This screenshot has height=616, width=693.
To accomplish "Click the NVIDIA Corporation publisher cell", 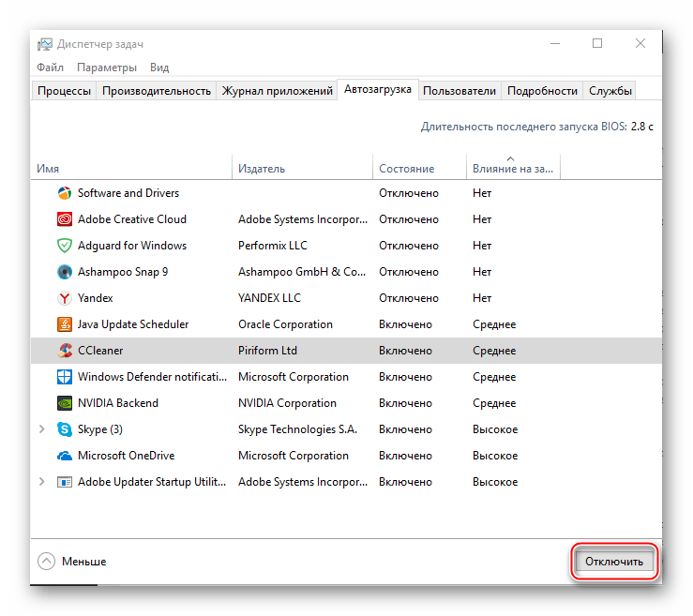I will coord(287,403).
